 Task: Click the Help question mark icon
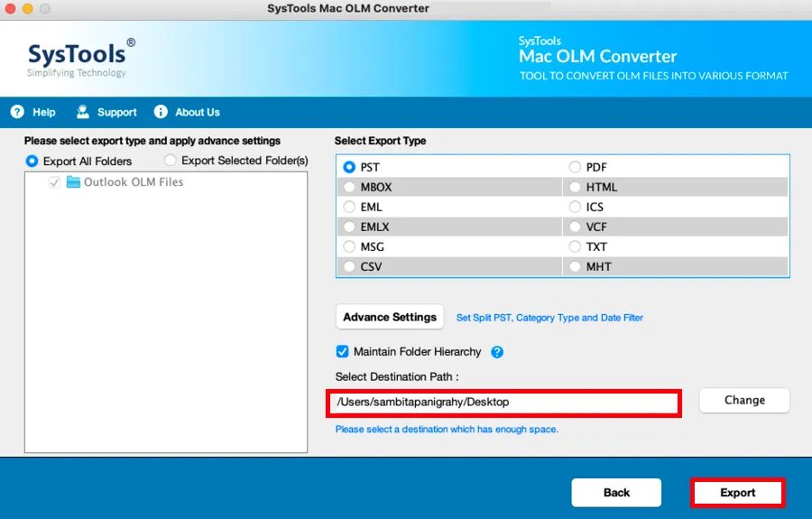(17, 112)
